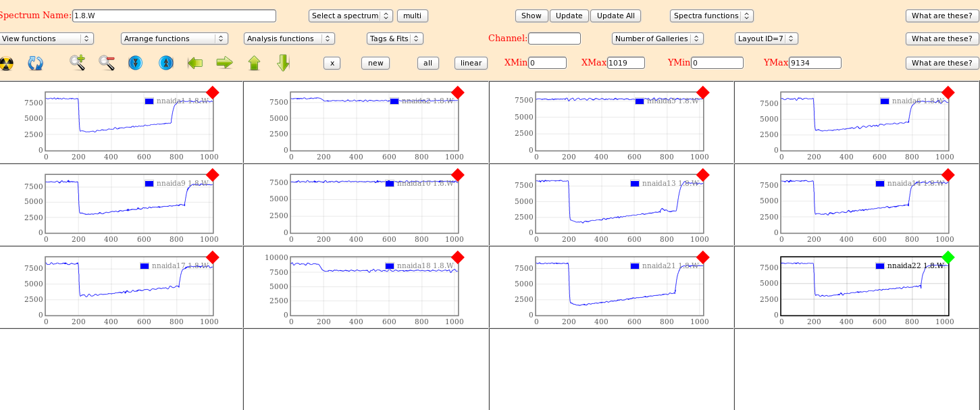Click the blue double down-arrow icon

pyautogui.click(x=135, y=63)
